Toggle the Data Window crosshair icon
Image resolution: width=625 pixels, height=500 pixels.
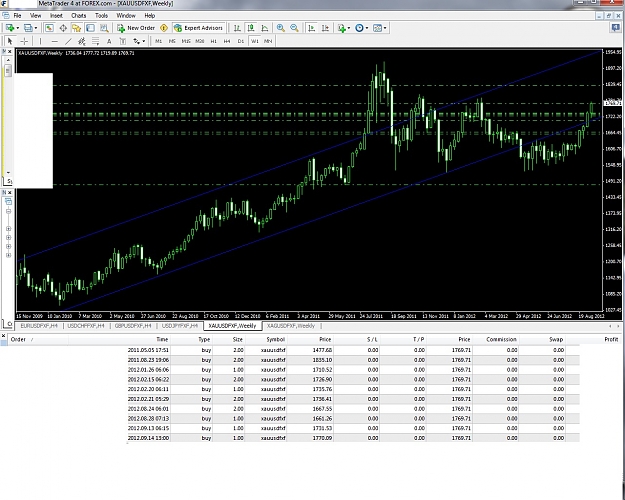click(x=63, y=28)
